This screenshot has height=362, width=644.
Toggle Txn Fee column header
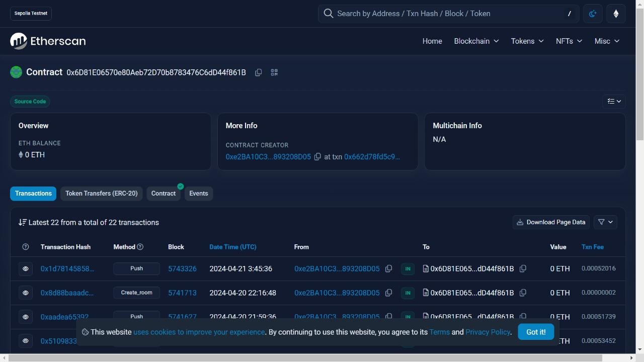[x=593, y=247]
